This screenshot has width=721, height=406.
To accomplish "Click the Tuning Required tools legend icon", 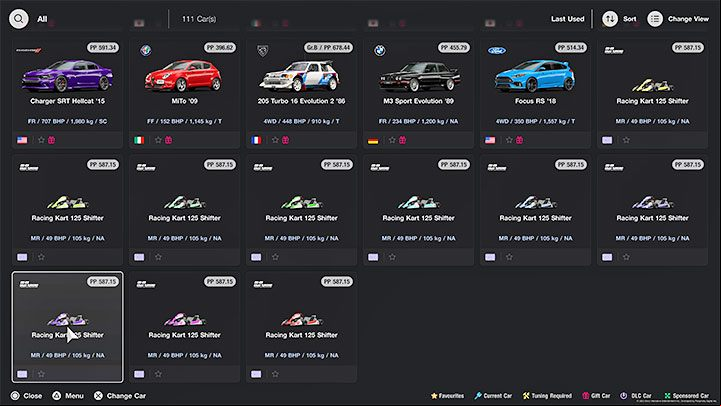I will (x=526, y=395).
